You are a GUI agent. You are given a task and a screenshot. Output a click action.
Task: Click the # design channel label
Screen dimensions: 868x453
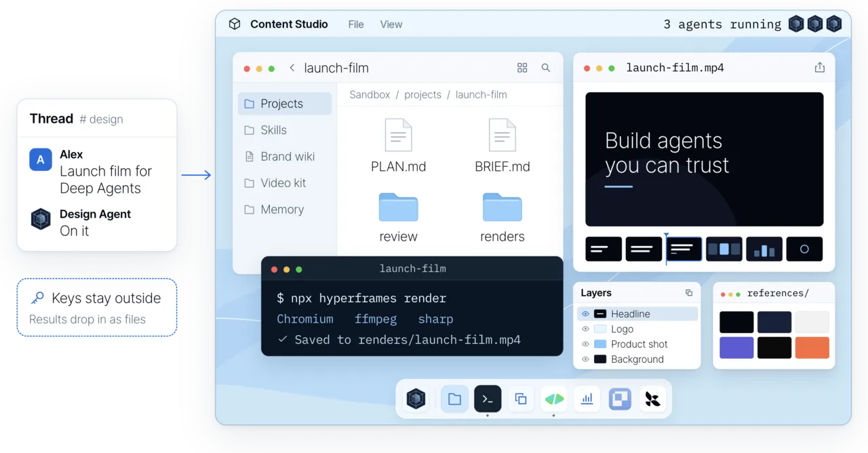click(101, 119)
